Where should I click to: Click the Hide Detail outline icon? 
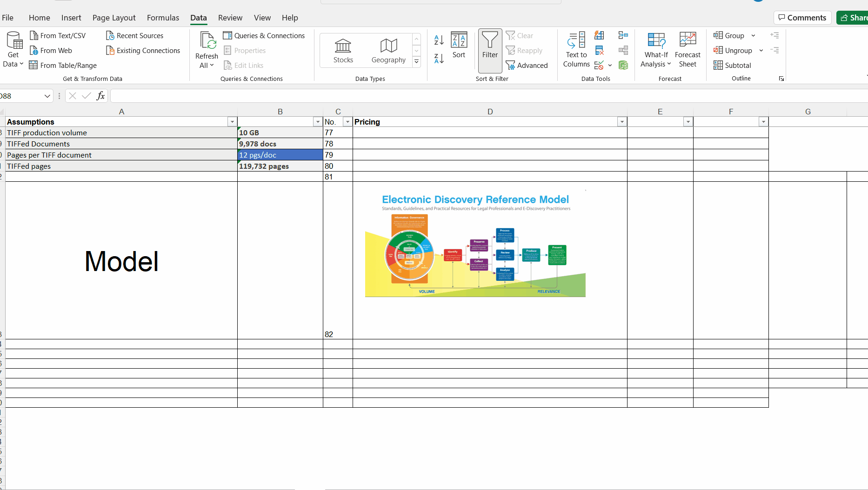click(x=775, y=50)
